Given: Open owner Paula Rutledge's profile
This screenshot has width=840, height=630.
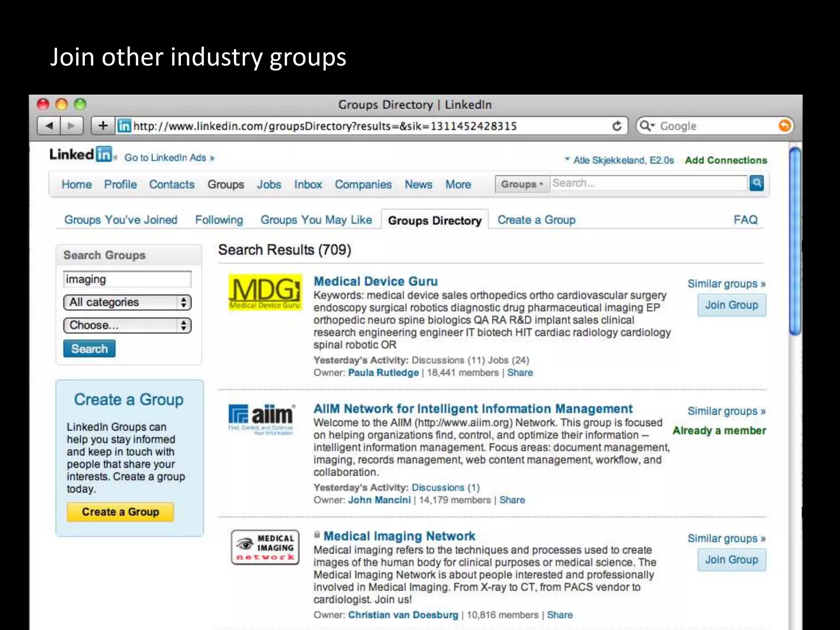Looking at the screenshot, I should click(383, 372).
